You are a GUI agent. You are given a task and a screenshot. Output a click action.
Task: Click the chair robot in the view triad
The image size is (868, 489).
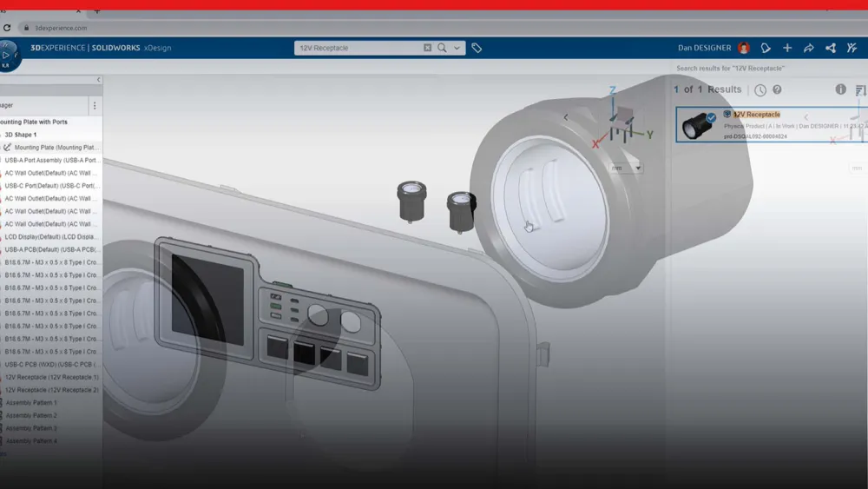point(622,124)
